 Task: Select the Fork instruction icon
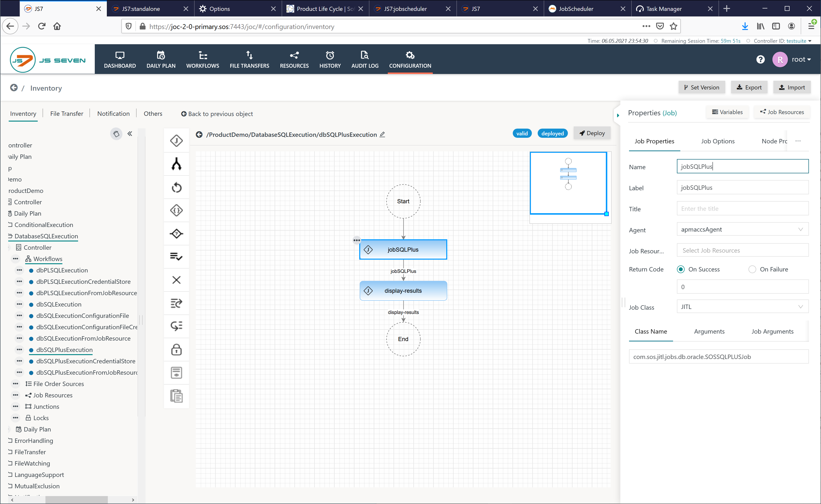tap(176, 164)
